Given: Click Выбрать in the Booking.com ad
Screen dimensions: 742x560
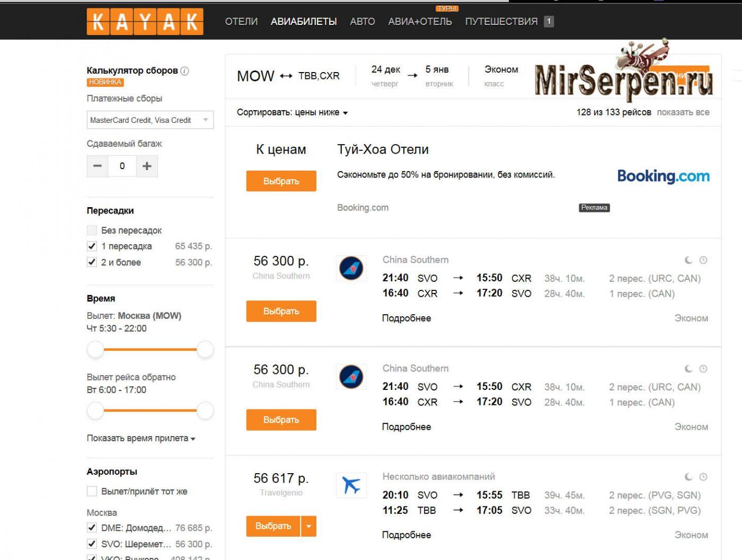Looking at the screenshot, I should click(281, 181).
